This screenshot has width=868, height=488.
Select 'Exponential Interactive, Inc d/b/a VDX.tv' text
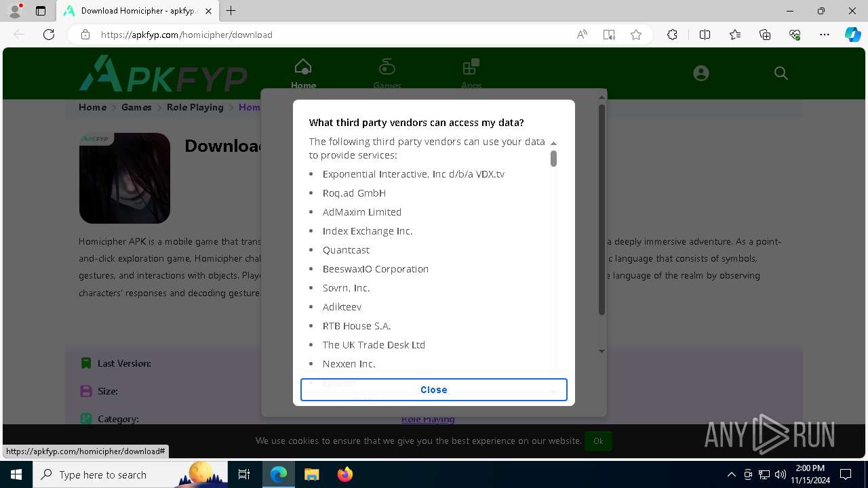[414, 174]
